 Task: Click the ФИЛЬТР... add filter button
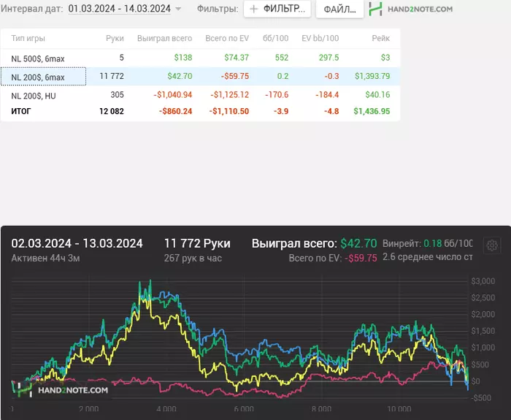[277, 9]
